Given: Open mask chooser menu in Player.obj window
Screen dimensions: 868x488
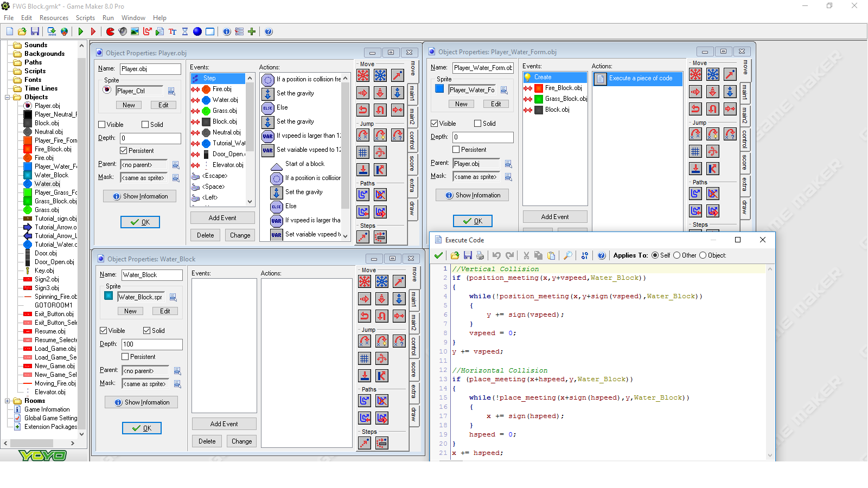Looking at the screenshot, I should pos(176,178).
